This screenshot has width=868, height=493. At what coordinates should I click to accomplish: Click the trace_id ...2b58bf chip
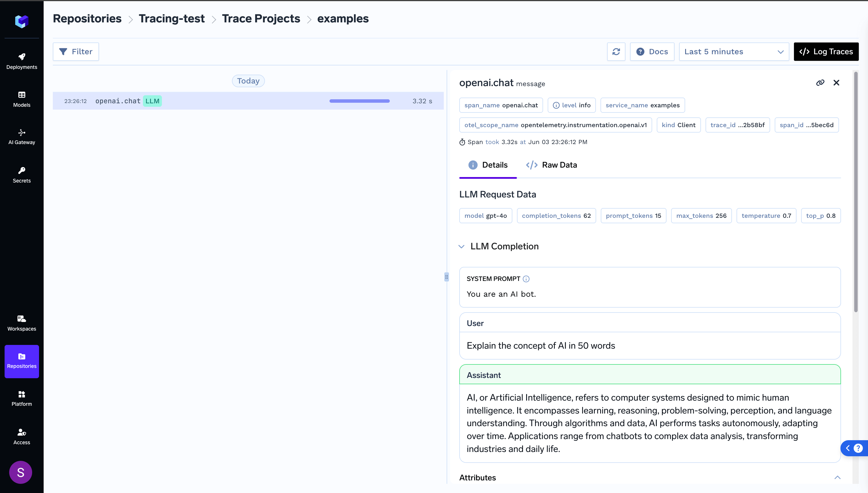pyautogui.click(x=737, y=125)
